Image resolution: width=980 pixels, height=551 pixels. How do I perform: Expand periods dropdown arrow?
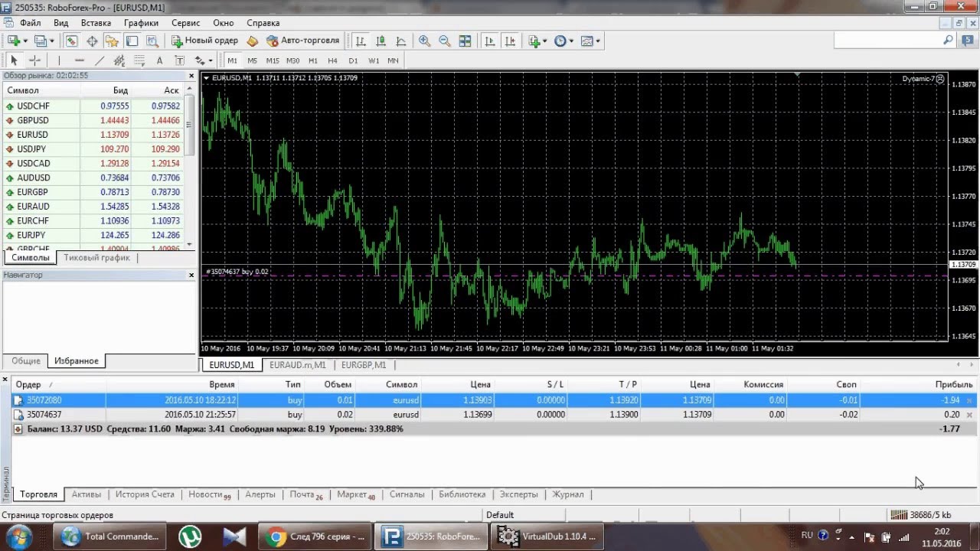(571, 41)
